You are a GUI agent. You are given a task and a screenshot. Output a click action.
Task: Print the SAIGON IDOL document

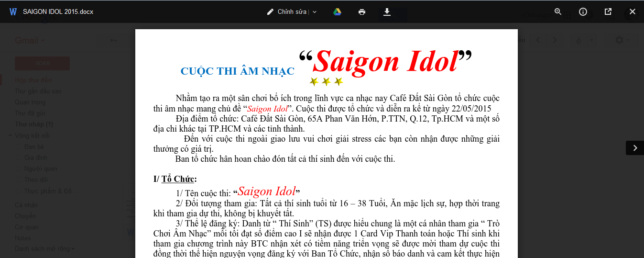(x=362, y=12)
